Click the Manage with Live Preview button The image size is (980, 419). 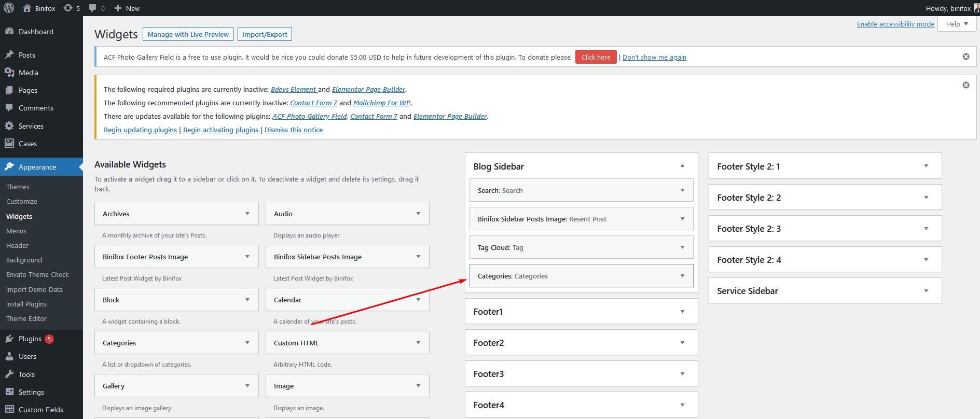tap(188, 34)
